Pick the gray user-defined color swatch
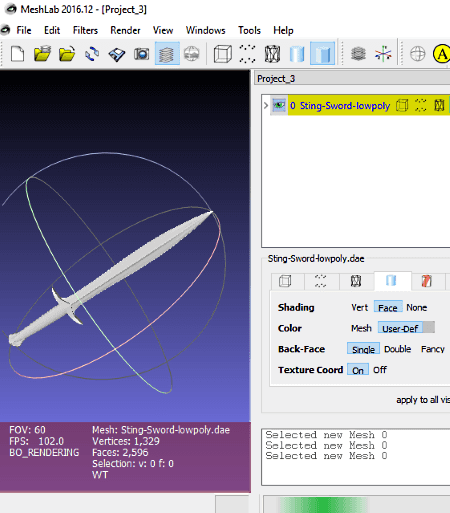Viewport: 450px width, 513px height. pos(429,327)
